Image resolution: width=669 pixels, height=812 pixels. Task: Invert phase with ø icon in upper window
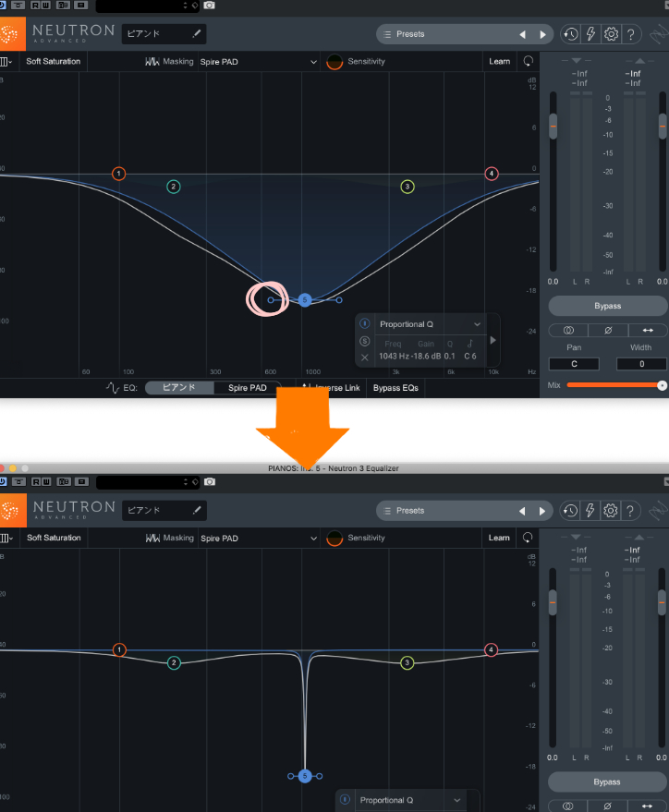[608, 331]
